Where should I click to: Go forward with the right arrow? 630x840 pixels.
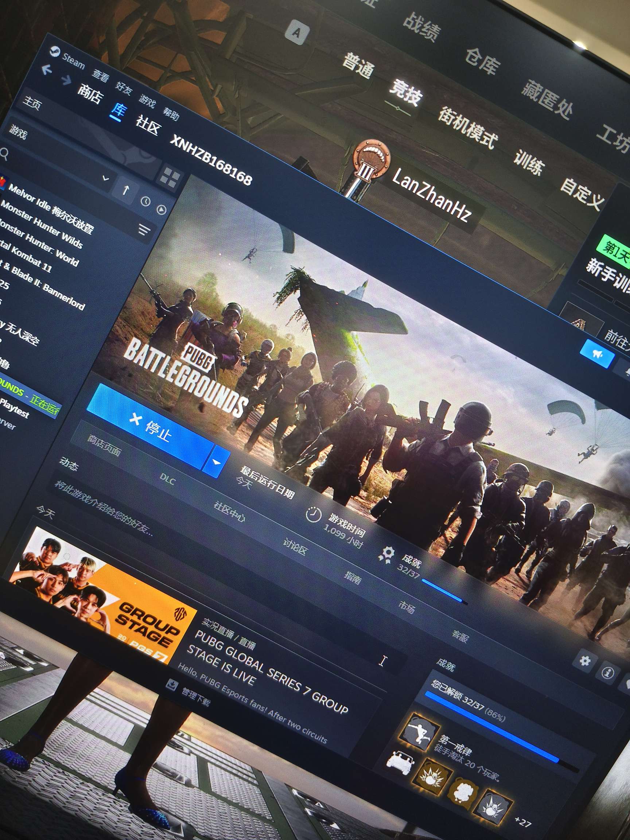pos(66,79)
